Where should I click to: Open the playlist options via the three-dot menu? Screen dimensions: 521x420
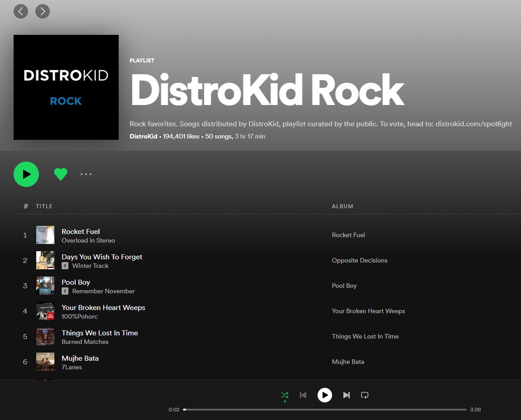(86, 174)
